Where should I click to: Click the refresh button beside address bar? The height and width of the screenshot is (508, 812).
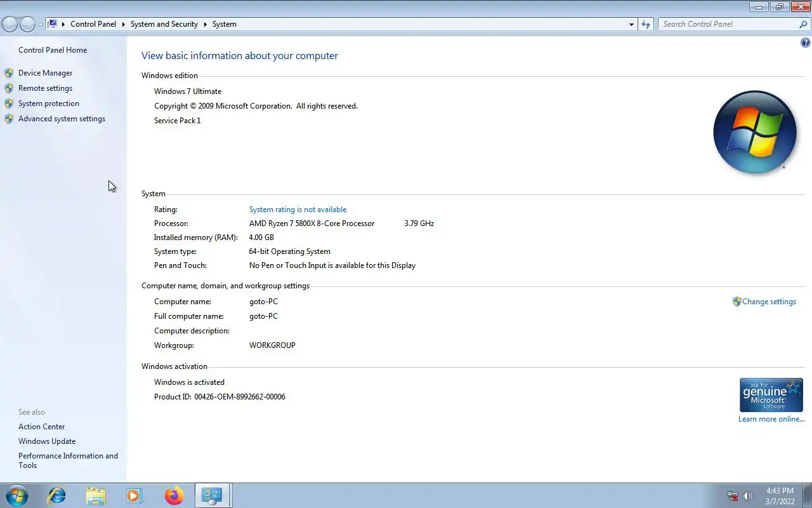tap(646, 24)
